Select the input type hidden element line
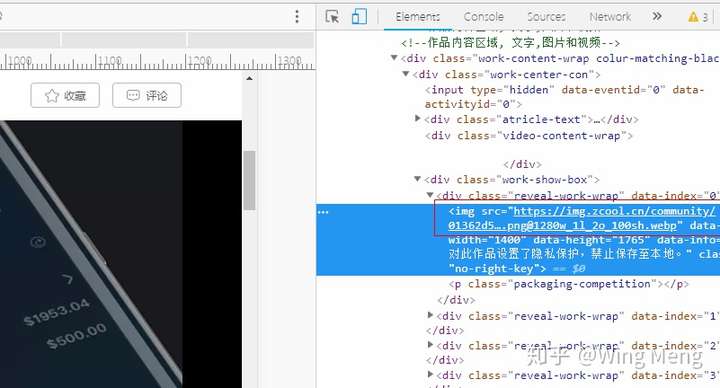Viewport: 720px width, 388px height. click(x=564, y=97)
